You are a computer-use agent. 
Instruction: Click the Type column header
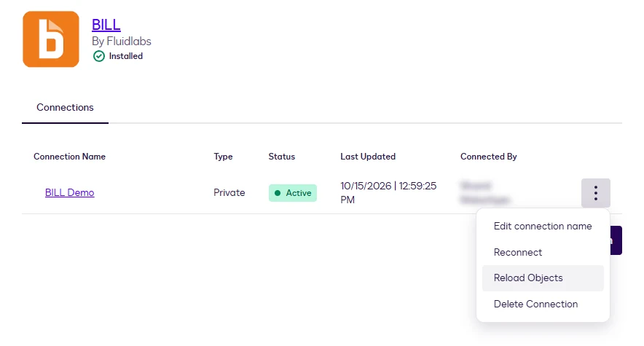coord(223,157)
